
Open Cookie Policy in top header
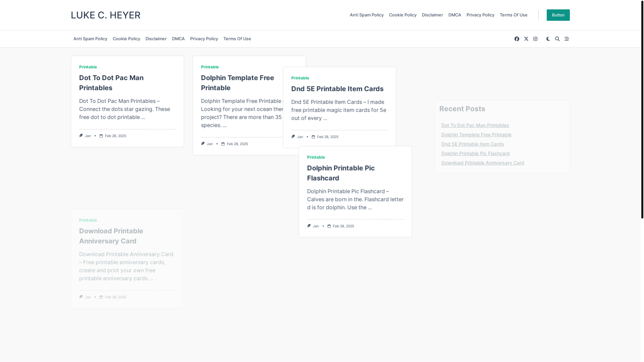(403, 15)
